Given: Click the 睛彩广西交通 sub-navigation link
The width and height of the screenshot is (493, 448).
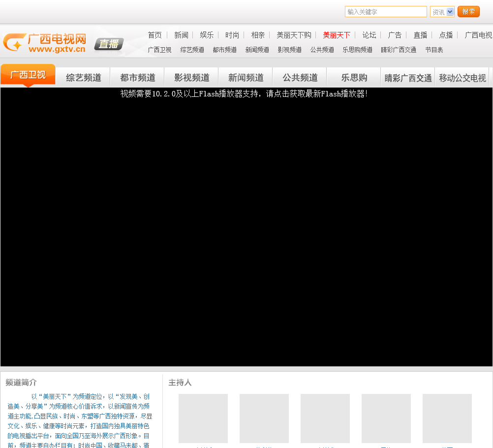Looking at the screenshot, I should tap(399, 50).
